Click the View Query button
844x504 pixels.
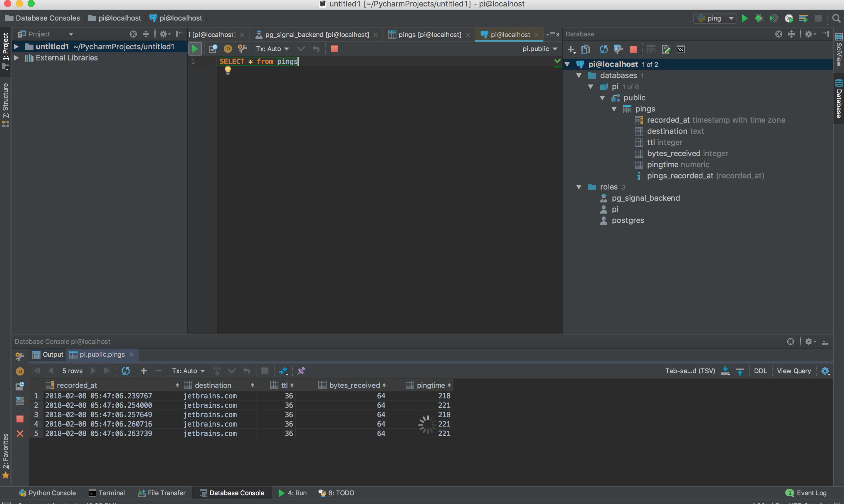793,371
